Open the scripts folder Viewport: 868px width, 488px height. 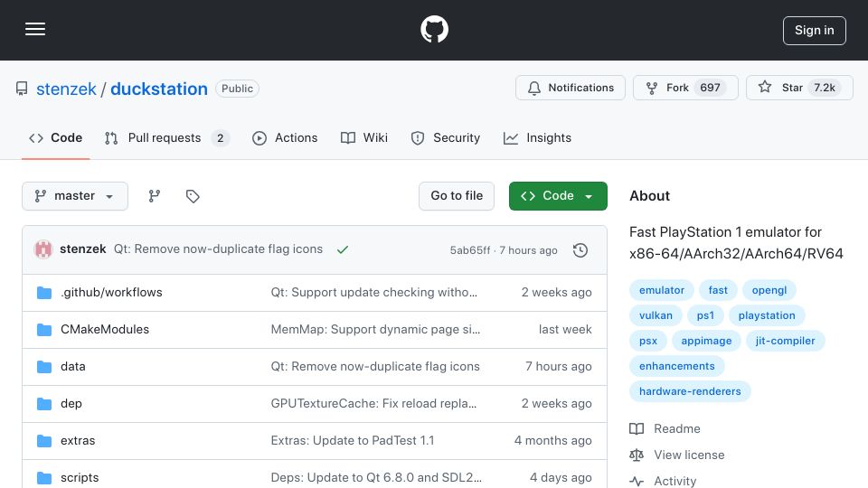(x=80, y=477)
